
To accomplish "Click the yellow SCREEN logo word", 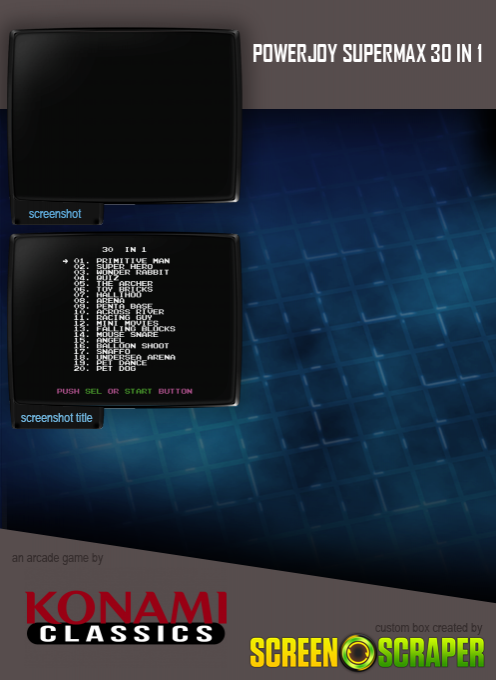I will point(294,652).
